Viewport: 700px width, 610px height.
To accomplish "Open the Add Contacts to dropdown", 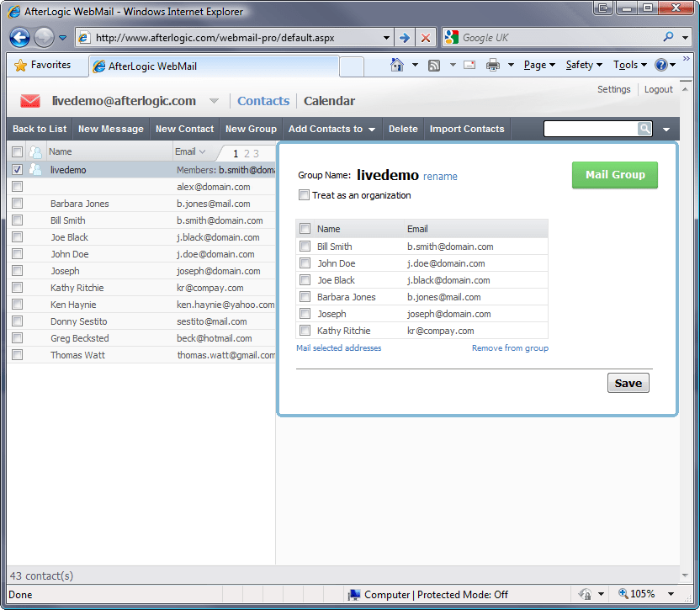I will coord(331,129).
